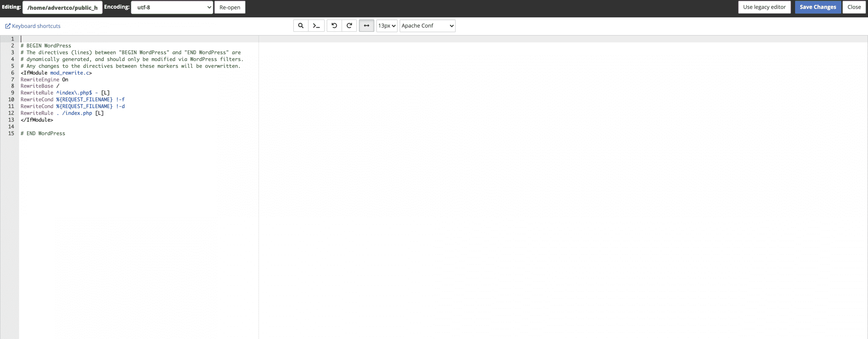Screen dimensions: 868x339
Task: Click the comment line starting '# The directives'
Action: coord(131,53)
